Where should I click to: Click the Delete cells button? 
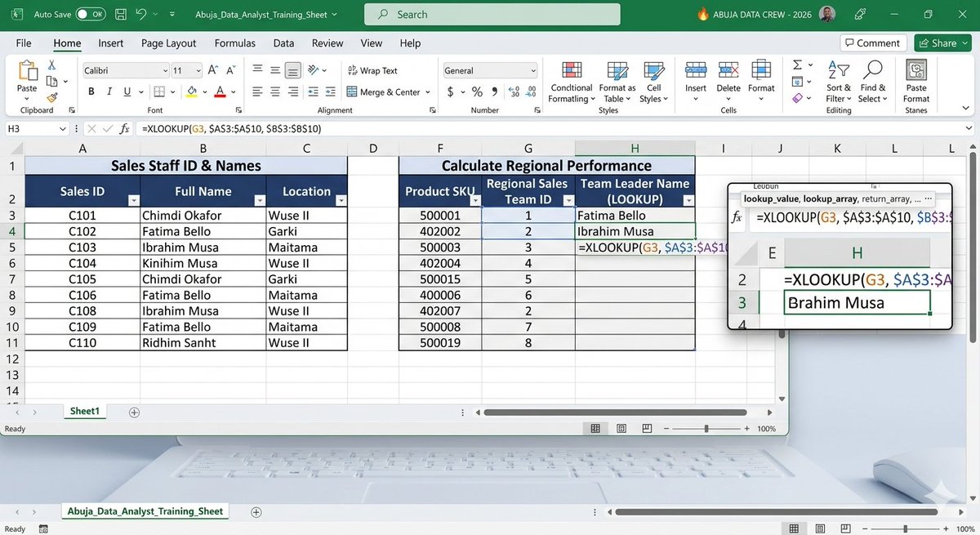(x=728, y=80)
